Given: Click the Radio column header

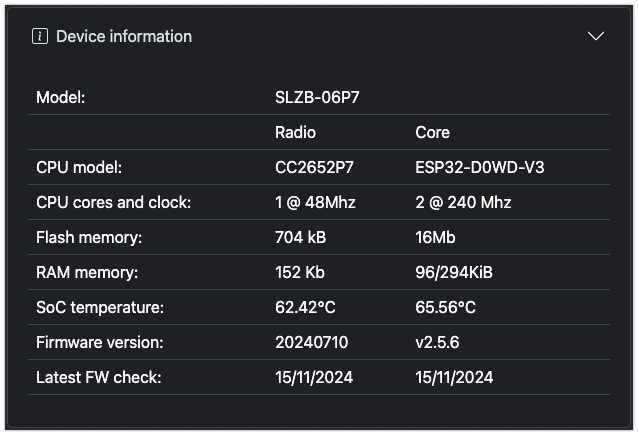Looking at the screenshot, I should 295,132.
